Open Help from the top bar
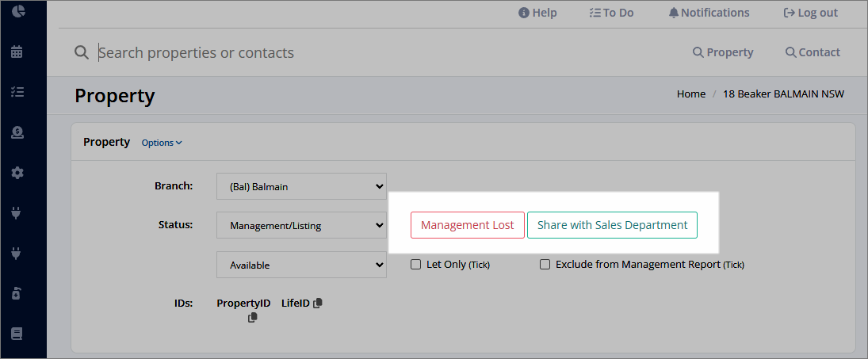Image resolution: width=868 pixels, height=359 pixels. click(537, 13)
